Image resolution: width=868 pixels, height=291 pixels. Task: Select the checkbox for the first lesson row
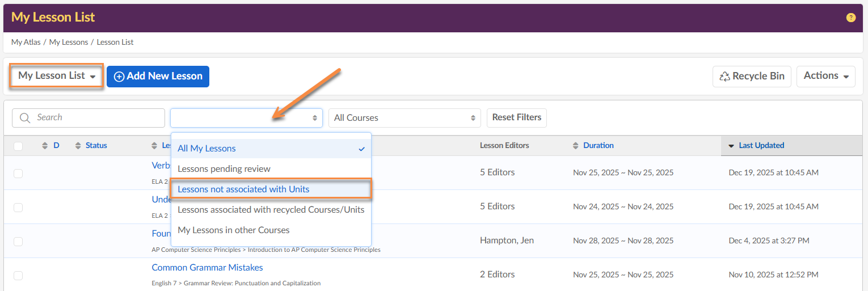pyautogui.click(x=18, y=174)
